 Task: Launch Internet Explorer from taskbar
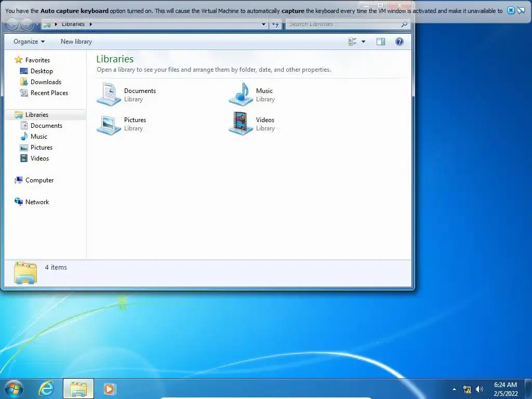[46, 389]
